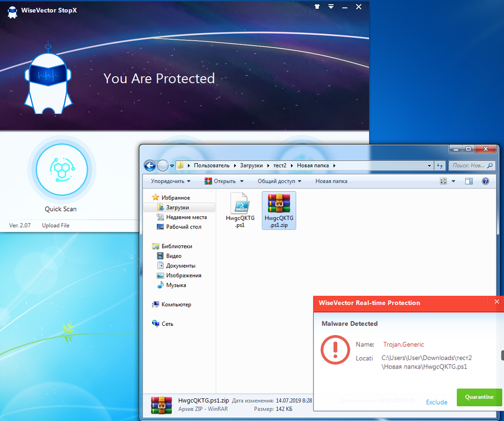The height and width of the screenshot is (421, 504).
Task: Click the Размер: 142 КБ detail
Action: (273, 409)
